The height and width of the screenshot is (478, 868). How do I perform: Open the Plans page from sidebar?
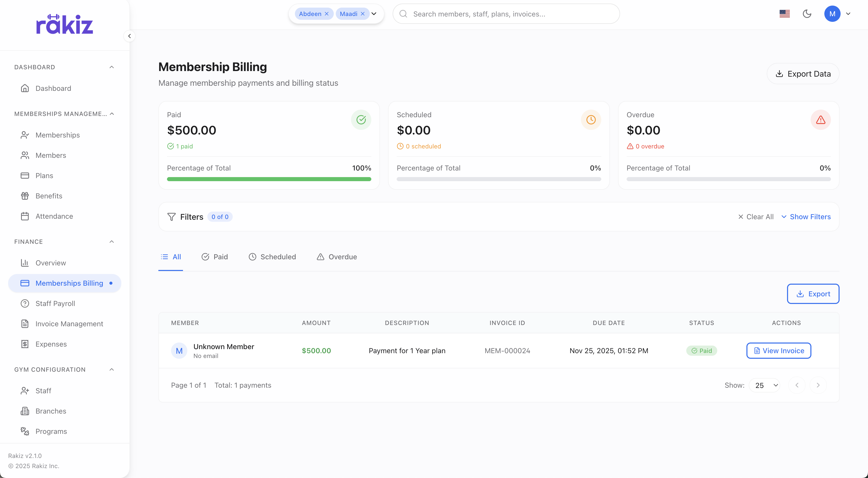(x=44, y=176)
